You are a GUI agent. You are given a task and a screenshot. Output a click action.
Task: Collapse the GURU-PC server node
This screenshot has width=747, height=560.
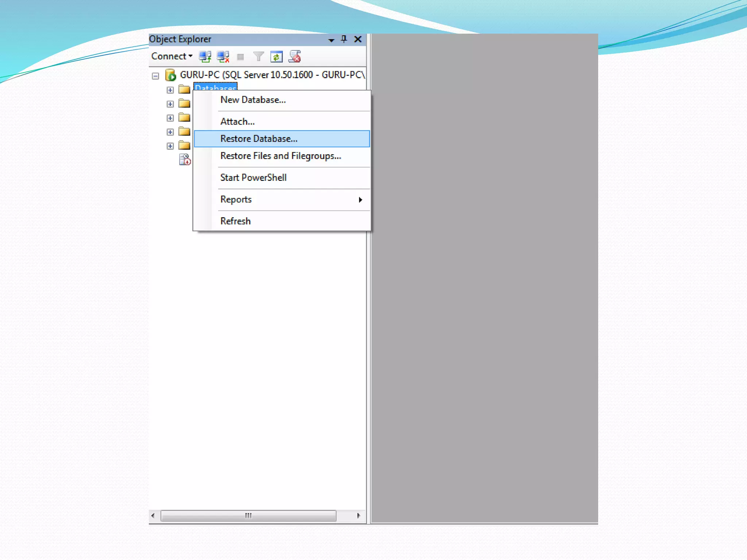coord(156,76)
